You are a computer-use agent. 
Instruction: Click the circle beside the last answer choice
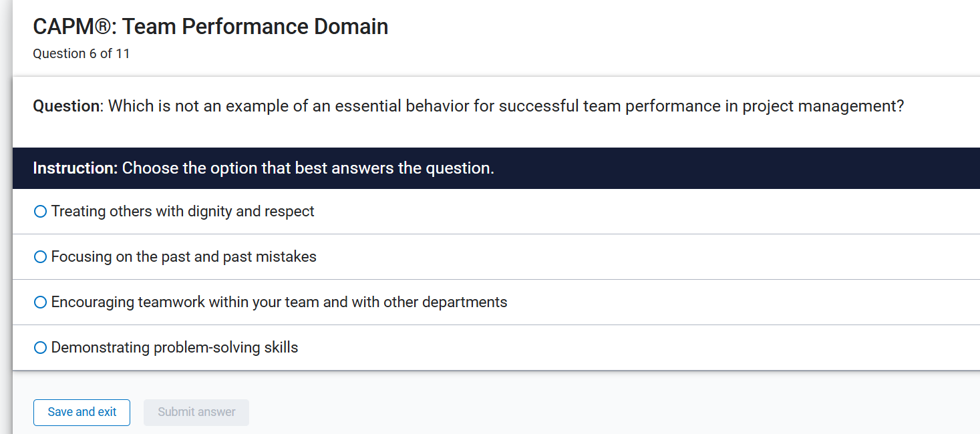tap(40, 347)
